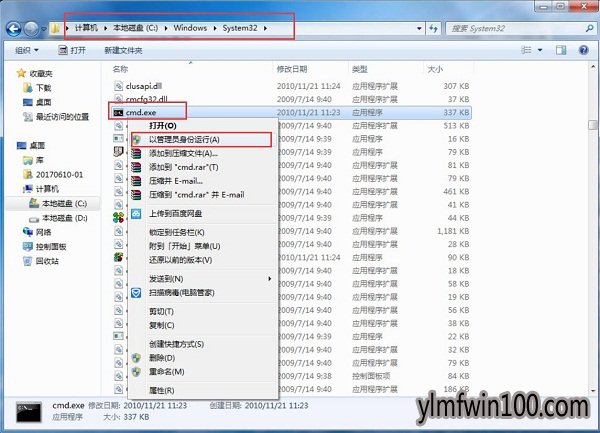
Task: Select Windows in the address breadcrumb
Action: click(190, 28)
